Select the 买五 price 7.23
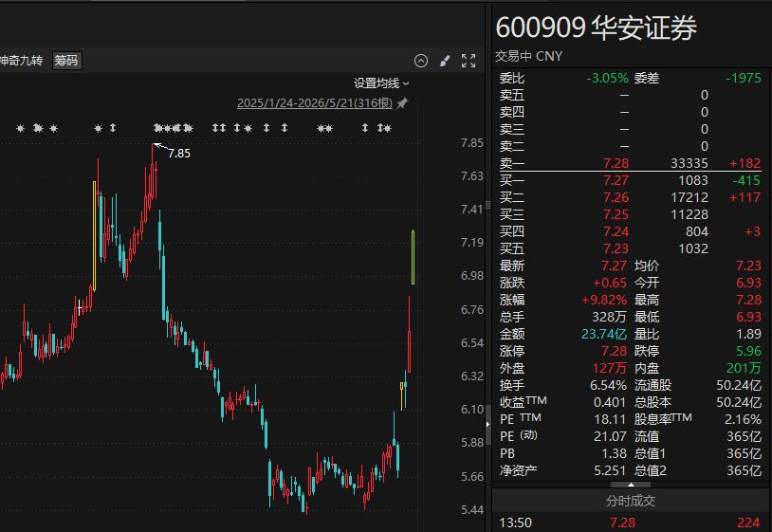This screenshot has width=772, height=532. pyautogui.click(x=616, y=248)
